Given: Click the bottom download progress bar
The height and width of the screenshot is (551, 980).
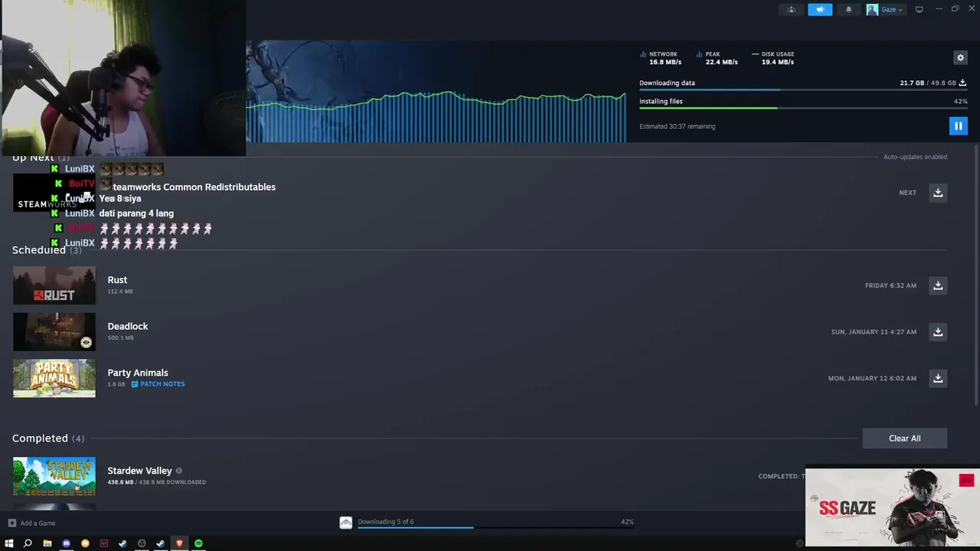Looking at the screenshot, I should pyautogui.click(x=495, y=527).
